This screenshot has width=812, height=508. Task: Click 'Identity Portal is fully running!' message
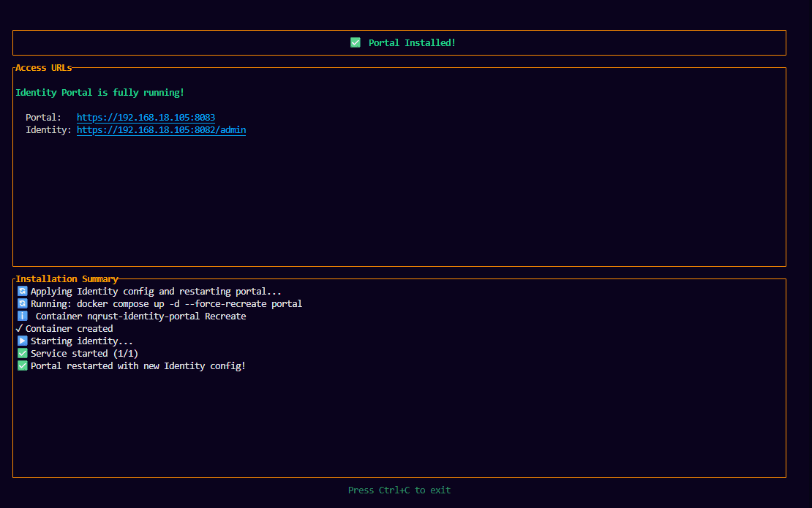(100, 93)
